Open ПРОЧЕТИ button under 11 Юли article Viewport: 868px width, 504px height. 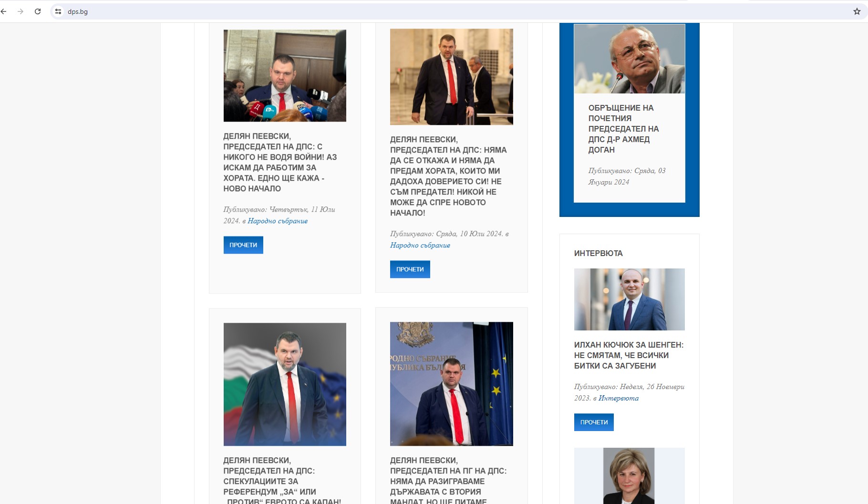coord(243,245)
